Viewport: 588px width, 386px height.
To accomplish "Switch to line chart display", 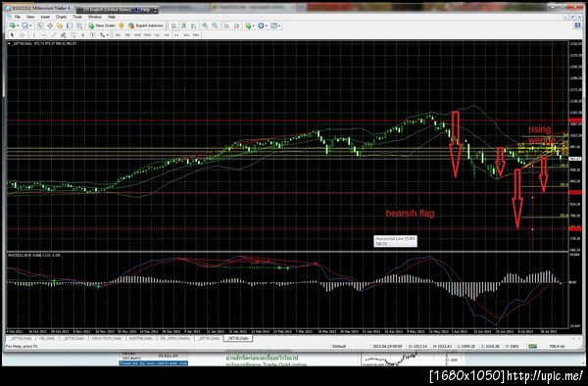I will [x=193, y=25].
